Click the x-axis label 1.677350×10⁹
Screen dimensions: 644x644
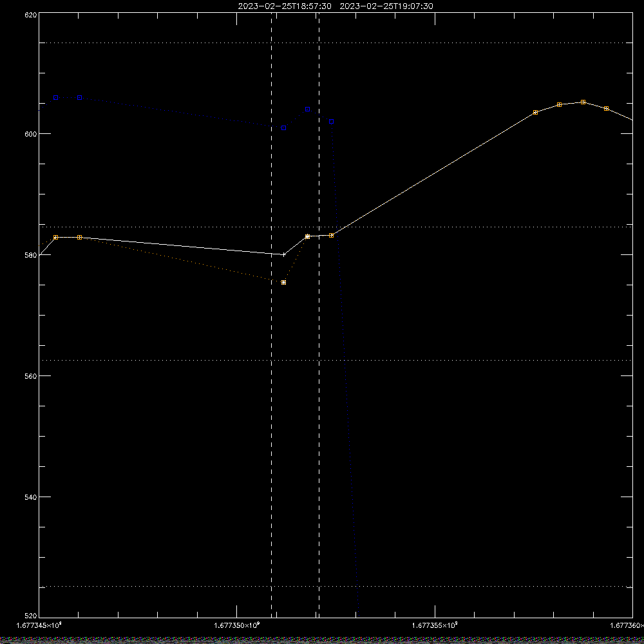(237, 625)
